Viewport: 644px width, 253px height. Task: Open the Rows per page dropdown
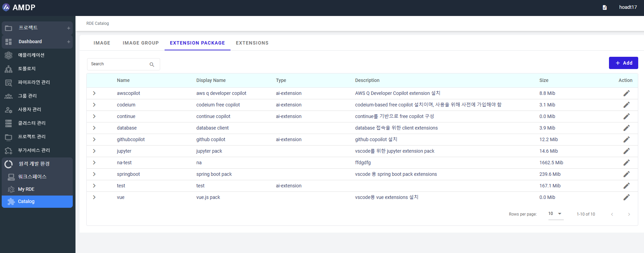click(x=556, y=214)
